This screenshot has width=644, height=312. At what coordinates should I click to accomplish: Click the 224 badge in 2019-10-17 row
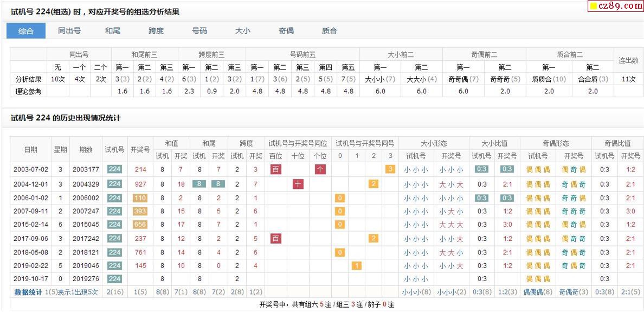pos(114,279)
